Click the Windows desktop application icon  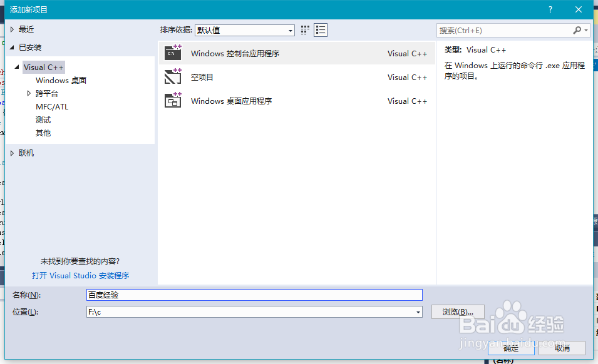(x=173, y=101)
